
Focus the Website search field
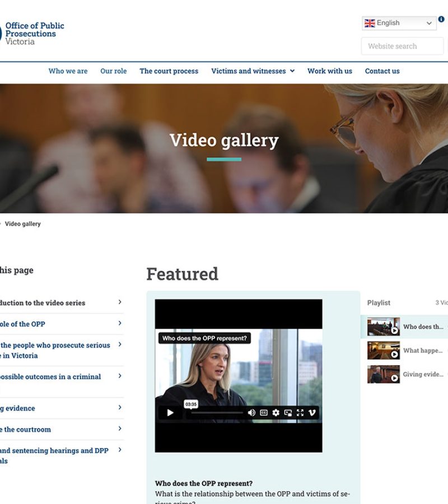(x=403, y=46)
